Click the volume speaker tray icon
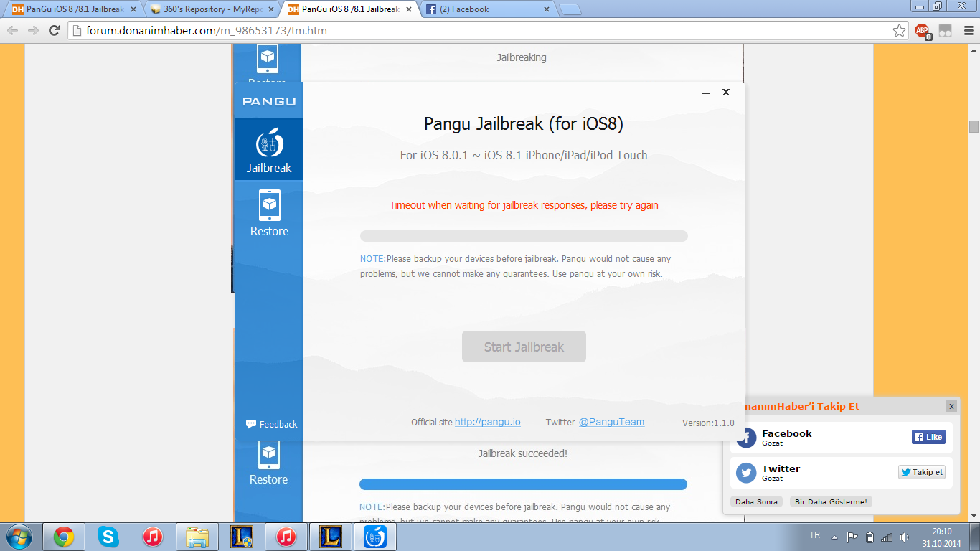The image size is (980, 551). pos(904,537)
